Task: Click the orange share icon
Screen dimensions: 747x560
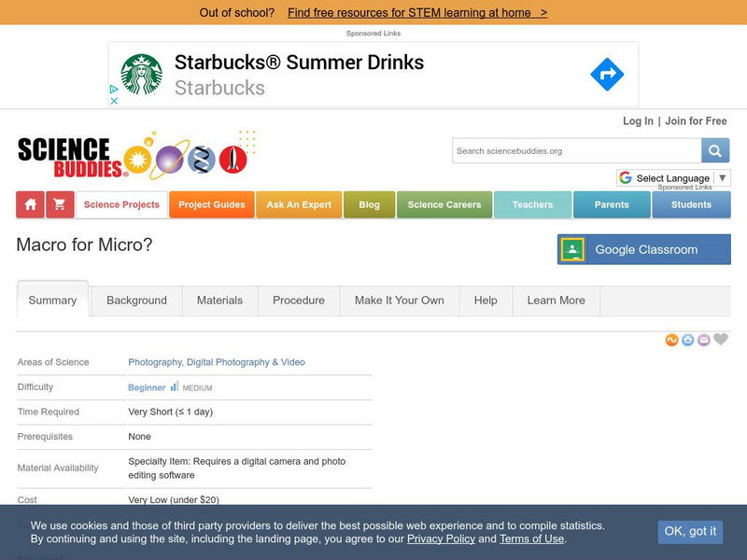Action: [x=671, y=340]
